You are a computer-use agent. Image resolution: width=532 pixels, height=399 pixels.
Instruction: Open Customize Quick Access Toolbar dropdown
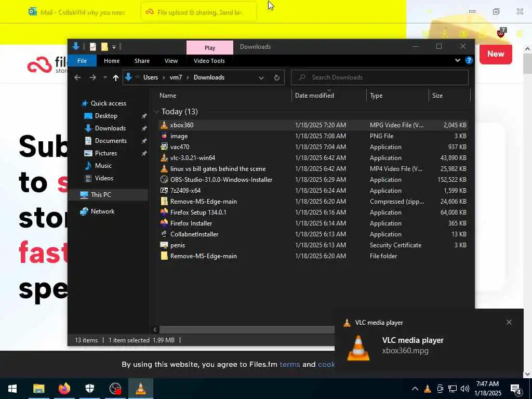tap(114, 47)
